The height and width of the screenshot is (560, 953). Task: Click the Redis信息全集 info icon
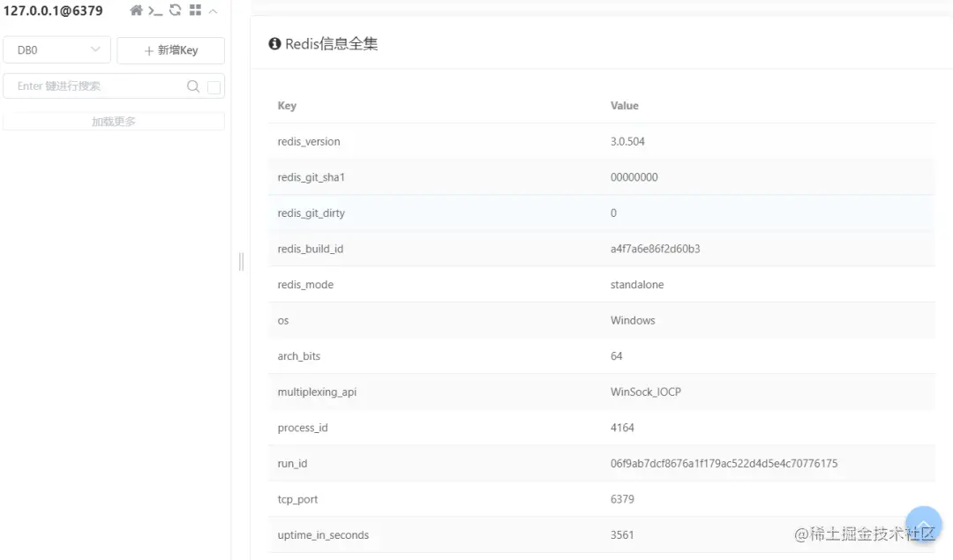(x=274, y=44)
